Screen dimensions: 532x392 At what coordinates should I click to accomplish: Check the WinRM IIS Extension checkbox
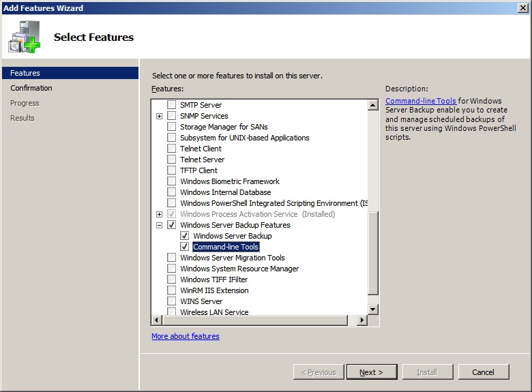(172, 290)
